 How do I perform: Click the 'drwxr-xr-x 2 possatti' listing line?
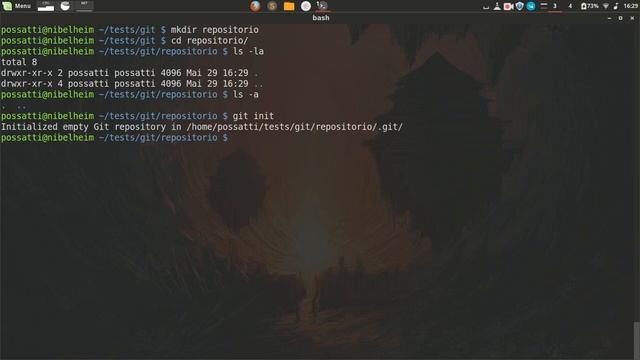point(130,73)
